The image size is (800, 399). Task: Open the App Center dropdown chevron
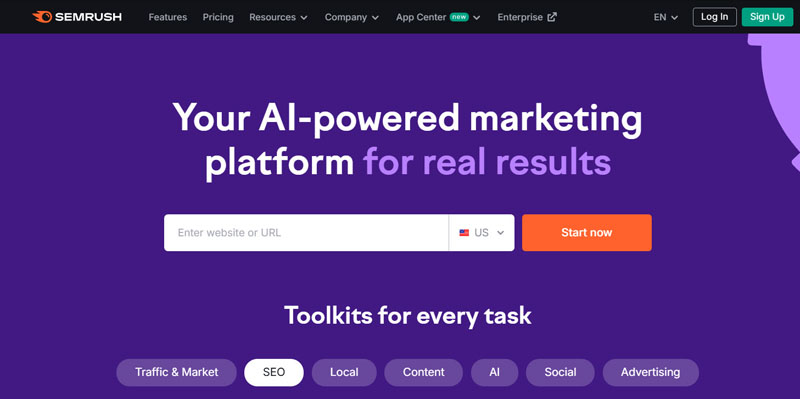[x=477, y=17]
